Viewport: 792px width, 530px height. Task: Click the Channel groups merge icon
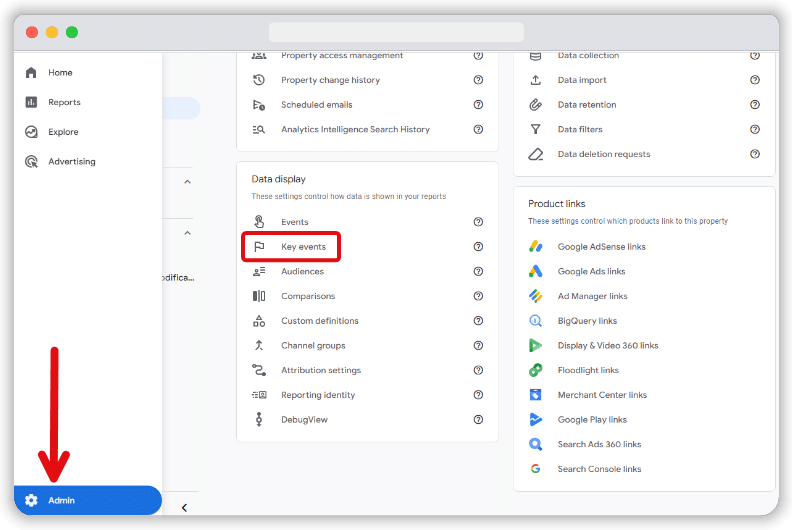[x=259, y=346]
